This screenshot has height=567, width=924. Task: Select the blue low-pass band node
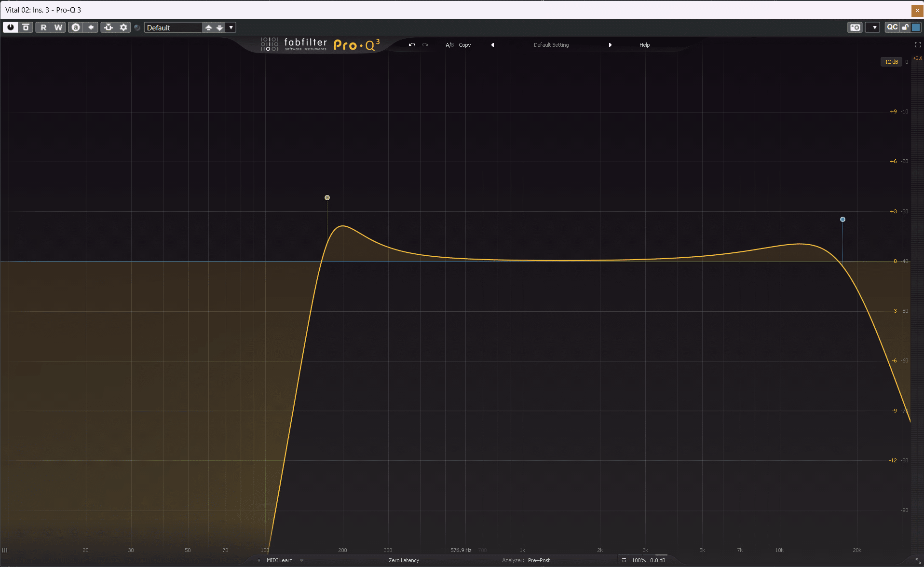coord(842,219)
